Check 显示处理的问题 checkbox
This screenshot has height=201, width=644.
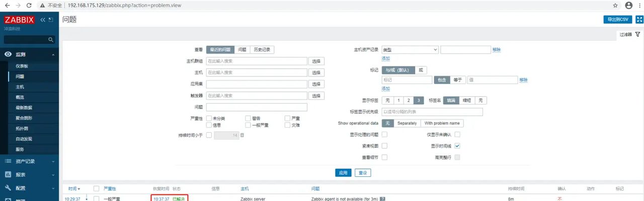click(384, 135)
